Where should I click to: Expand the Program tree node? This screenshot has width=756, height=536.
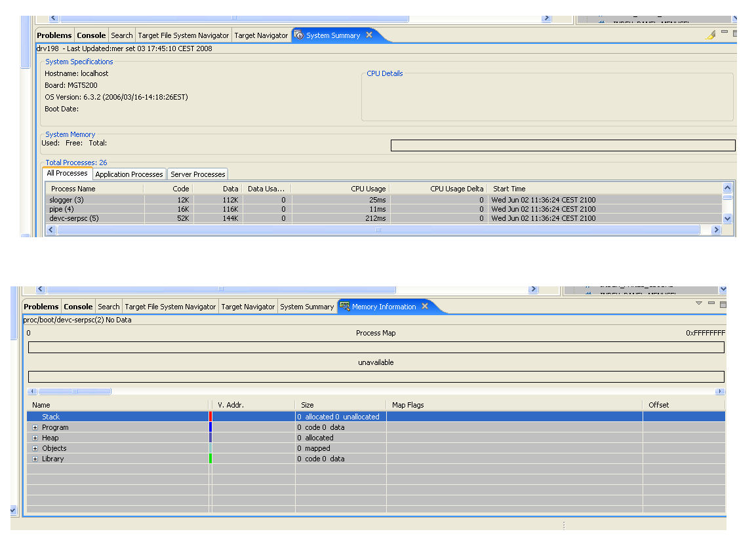35,427
